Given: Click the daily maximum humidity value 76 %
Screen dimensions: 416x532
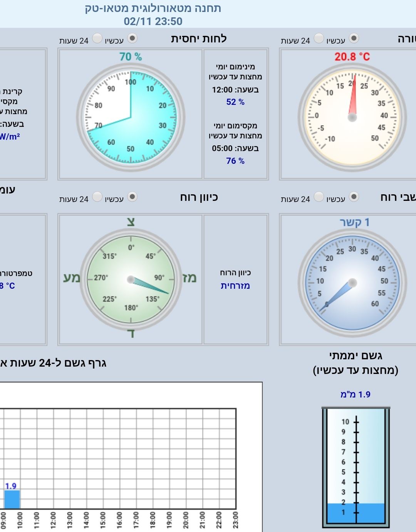Looking at the screenshot, I should click(x=235, y=161).
